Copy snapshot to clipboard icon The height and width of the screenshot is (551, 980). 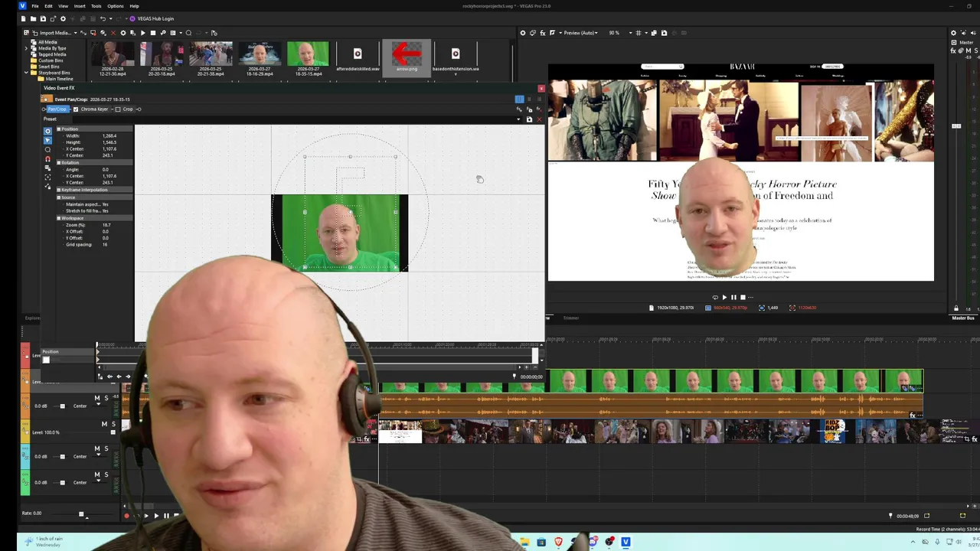[654, 33]
